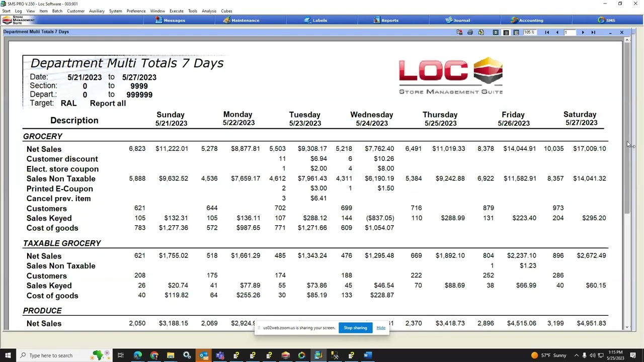Screen dimensions: 644x362
Task: Select the page width view icon
Action: [506, 32]
